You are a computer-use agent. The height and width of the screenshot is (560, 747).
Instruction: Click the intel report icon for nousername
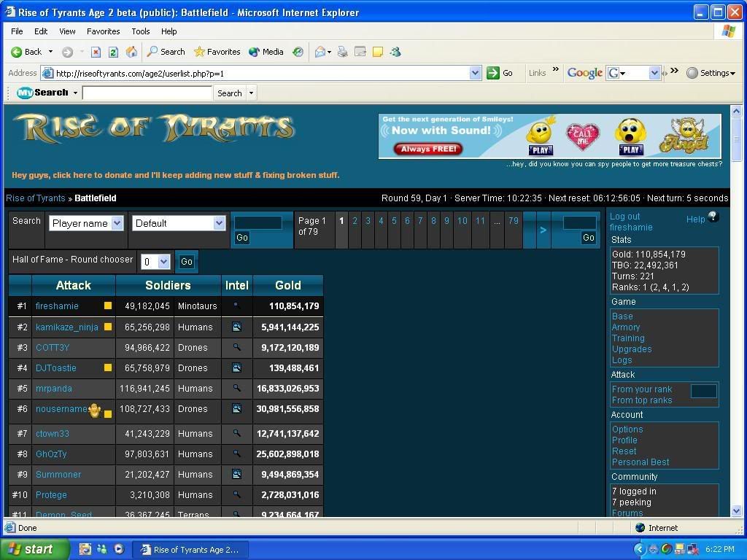(237, 408)
